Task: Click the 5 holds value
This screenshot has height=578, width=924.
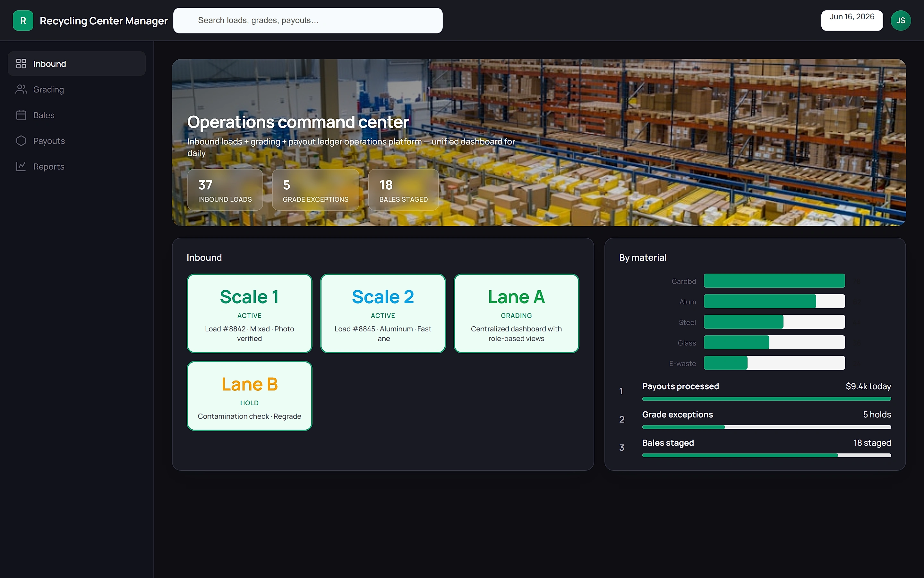Action: [877, 414]
